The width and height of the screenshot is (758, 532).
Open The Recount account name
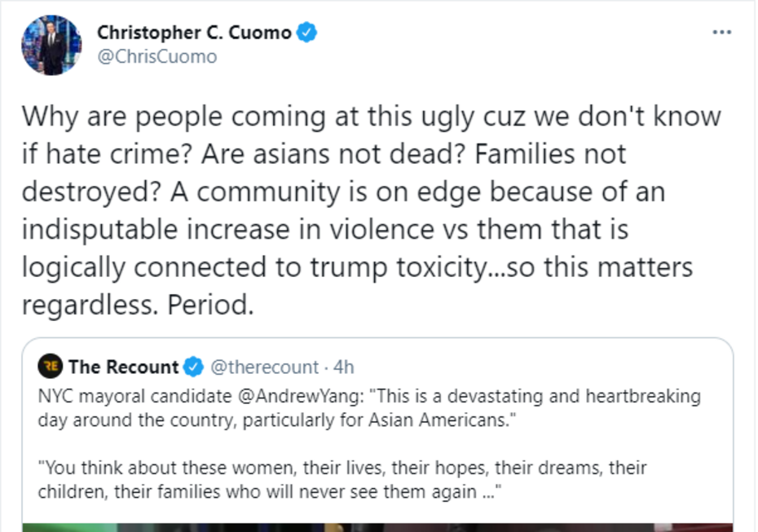(x=123, y=367)
